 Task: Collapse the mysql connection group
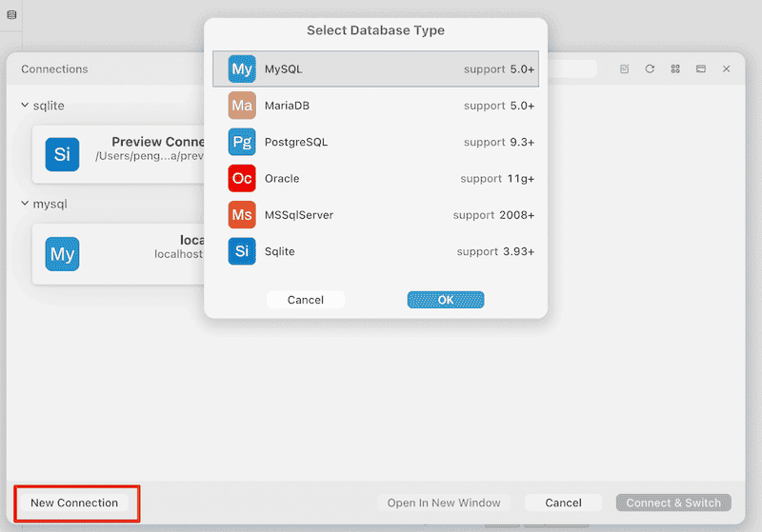(25, 204)
